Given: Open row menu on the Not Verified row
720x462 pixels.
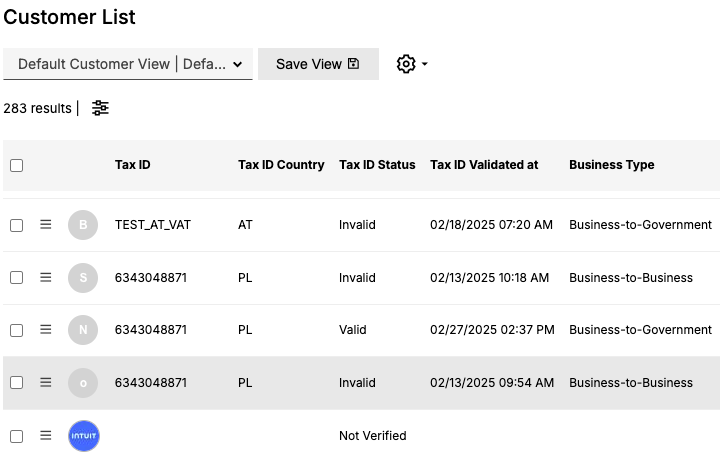Looking at the screenshot, I should point(45,435).
